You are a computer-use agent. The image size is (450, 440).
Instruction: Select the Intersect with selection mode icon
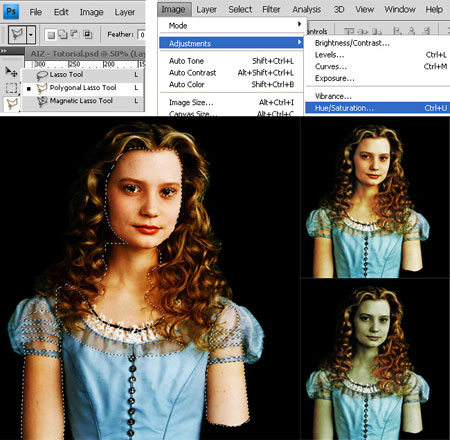click(87, 34)
